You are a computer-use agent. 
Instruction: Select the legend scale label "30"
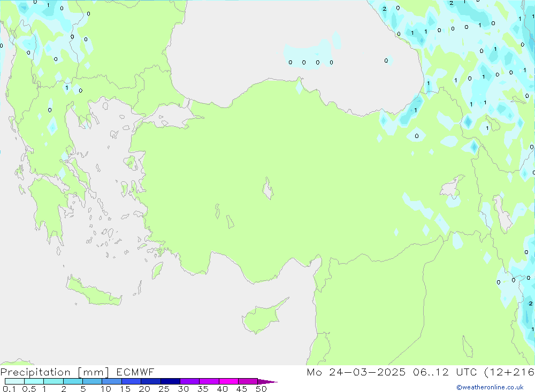(184, 389)
